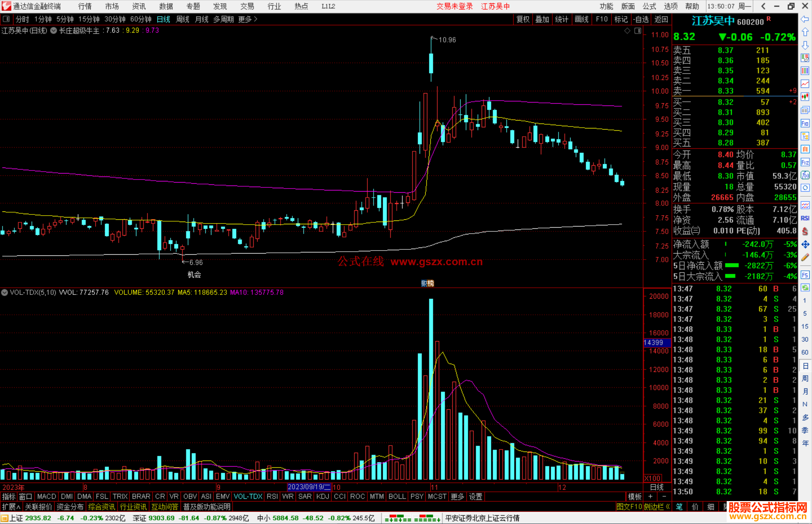Open the 公式 menu in title bar
Viewport: 812px width, 524px height.
pyautogui.click(x=649, y=6)
